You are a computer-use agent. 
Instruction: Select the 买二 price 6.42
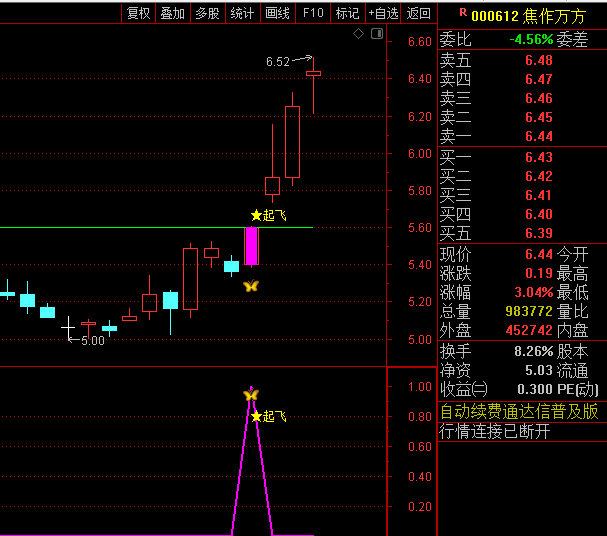(x=539, y=176)
